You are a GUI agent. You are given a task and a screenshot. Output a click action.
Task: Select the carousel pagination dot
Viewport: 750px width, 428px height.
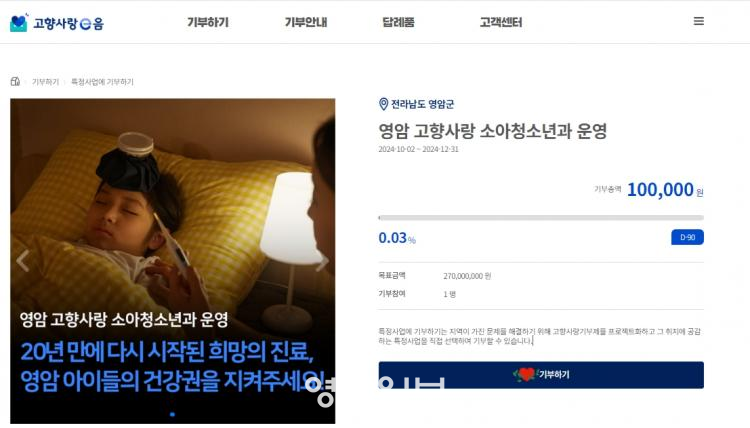[173, 414]
